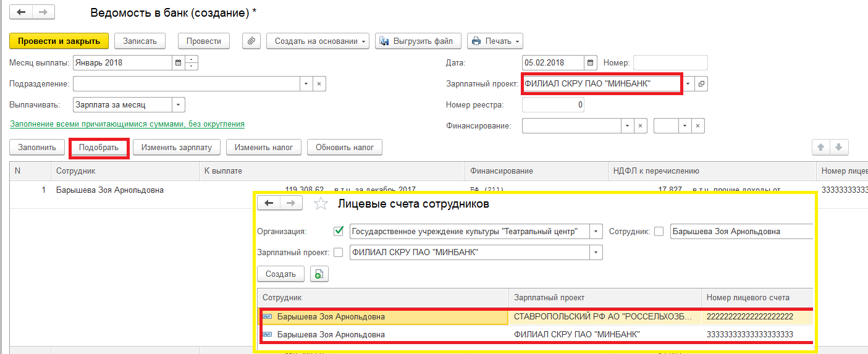The image size is (868, 354).
Task: Go forward in Лицевые счета сотрудников window
Action: (291, 203)
